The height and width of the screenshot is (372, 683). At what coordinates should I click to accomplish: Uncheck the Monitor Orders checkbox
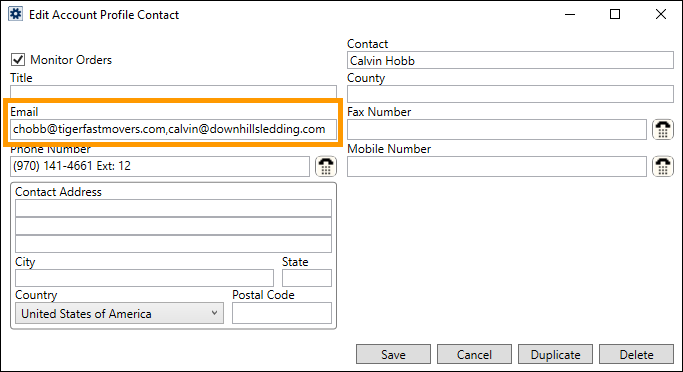18,60
